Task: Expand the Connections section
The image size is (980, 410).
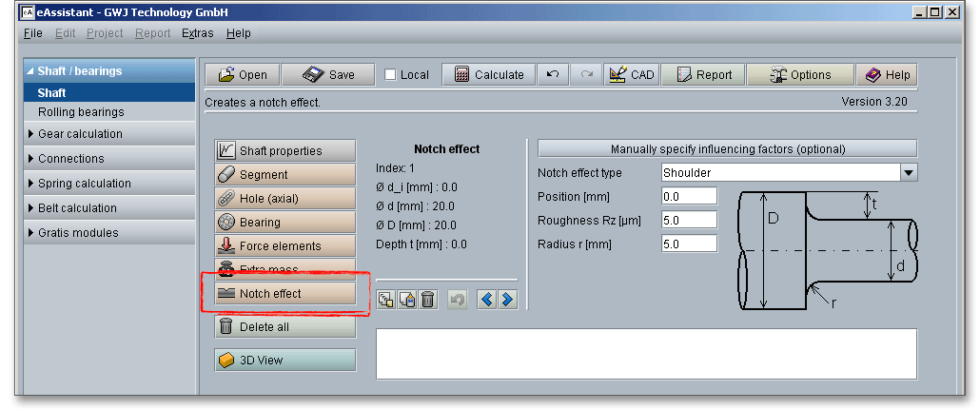Action: pos(70,159)
